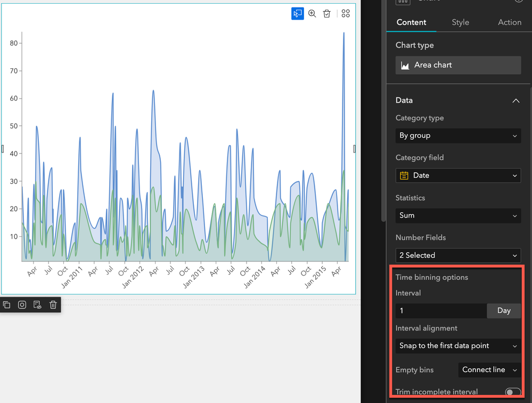Open the Interval alignment dropdown
The image size is (532, 403).
(x=458, y=346)
